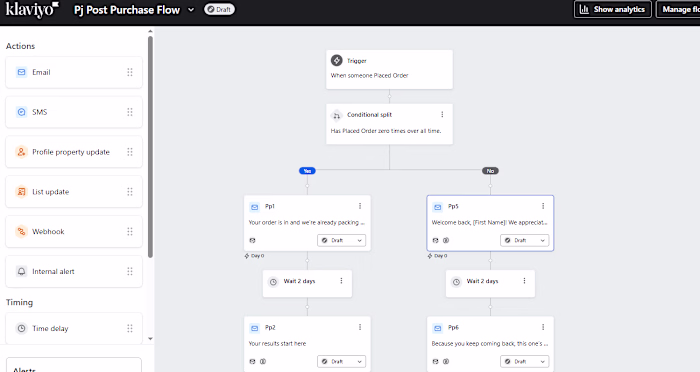The height and width of the screenshot is (372, 700).
Task: Click the Pp2 email envelope icon
Action: pyautogui.click(x=254, y=328)
